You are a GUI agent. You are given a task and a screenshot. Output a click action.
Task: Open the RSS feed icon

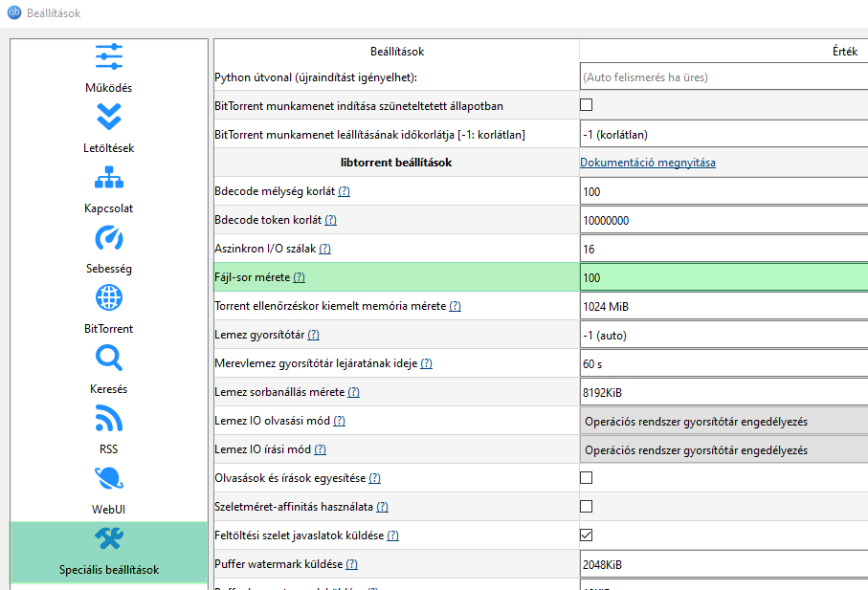pyautogui.click(x=108, y=418)
